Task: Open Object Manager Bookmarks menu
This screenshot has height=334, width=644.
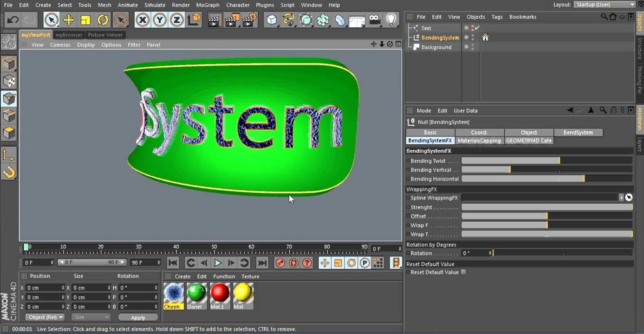Action: pos(523,17)
